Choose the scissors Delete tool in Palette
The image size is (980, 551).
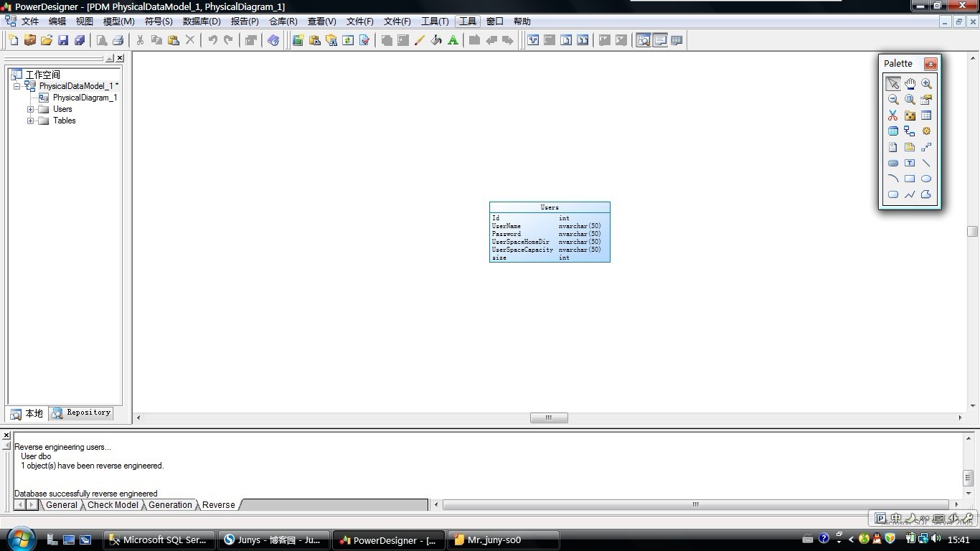click(x=892, y=116)
